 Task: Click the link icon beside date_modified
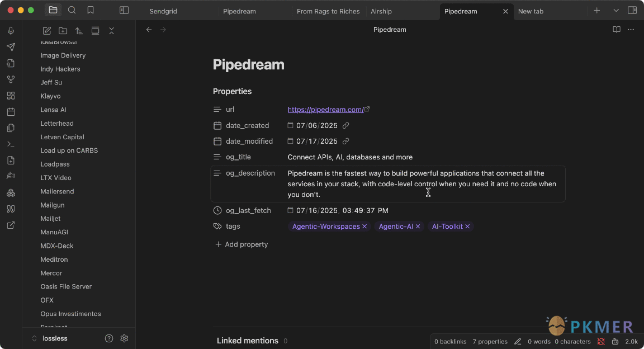(x=346, y=141)
